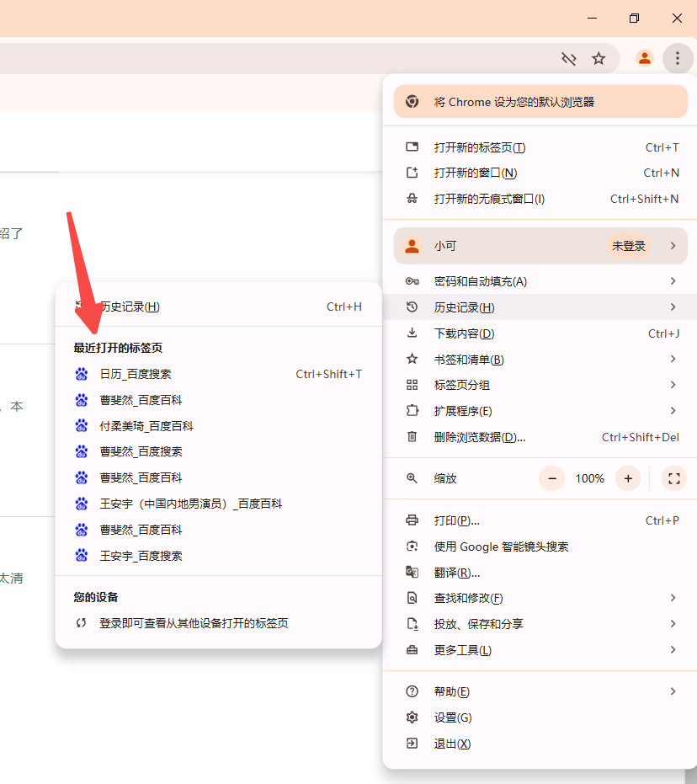Choose 删除浏览数据 menu entry
Screen dimensions: 697x784
point(540,437)
